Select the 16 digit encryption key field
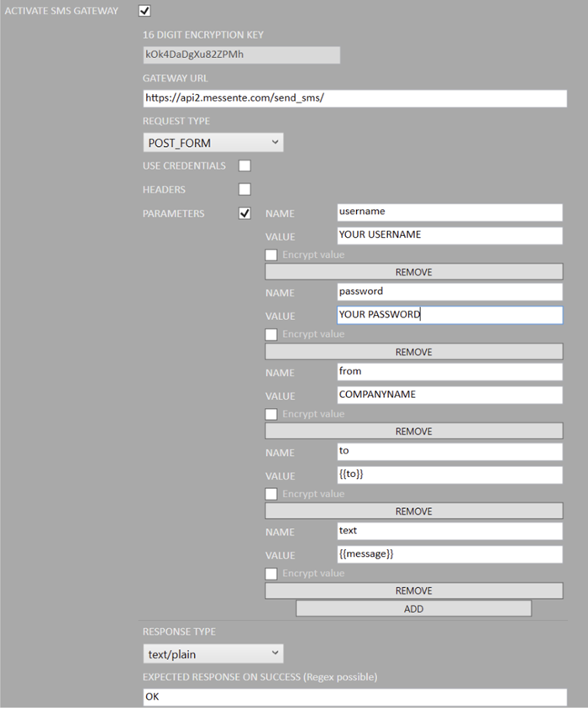Viewport: 588px width, 708px height. [x=241, y=55]
